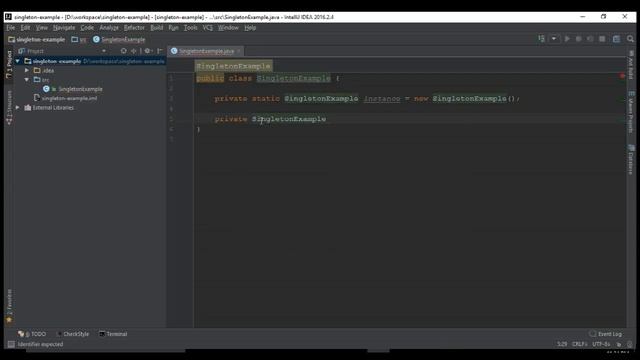
Task: Select the src folder in tree
Action: point(45,80)
